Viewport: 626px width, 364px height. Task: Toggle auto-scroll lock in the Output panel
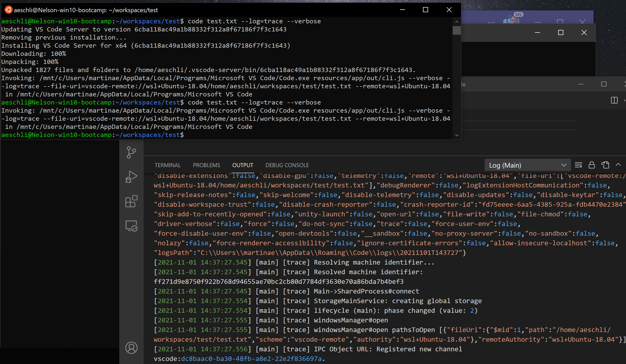pos(591,165)
